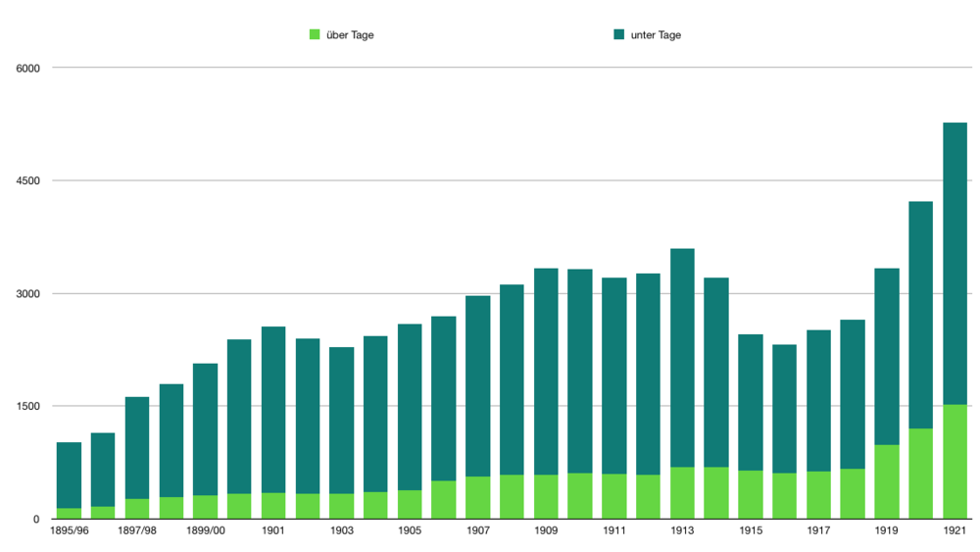980x552 pixels.
Task: Click the dark teal segment of the 1921 bar
Action: tap(955, 263)
